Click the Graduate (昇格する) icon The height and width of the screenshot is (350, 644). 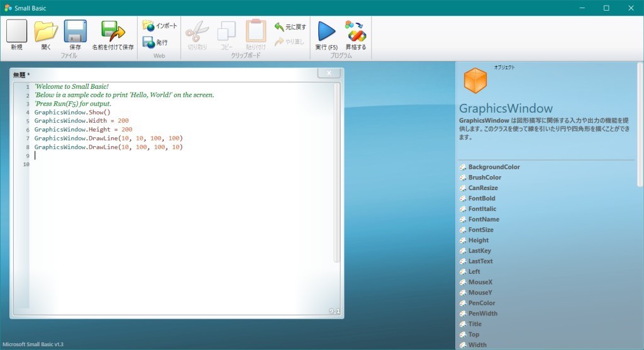click(356, 31)
